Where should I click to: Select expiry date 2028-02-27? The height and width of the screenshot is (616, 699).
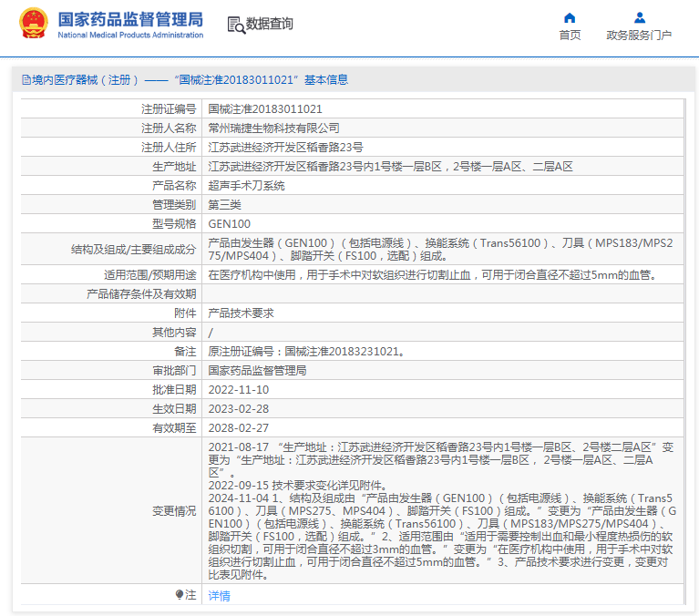pos(239,428)
